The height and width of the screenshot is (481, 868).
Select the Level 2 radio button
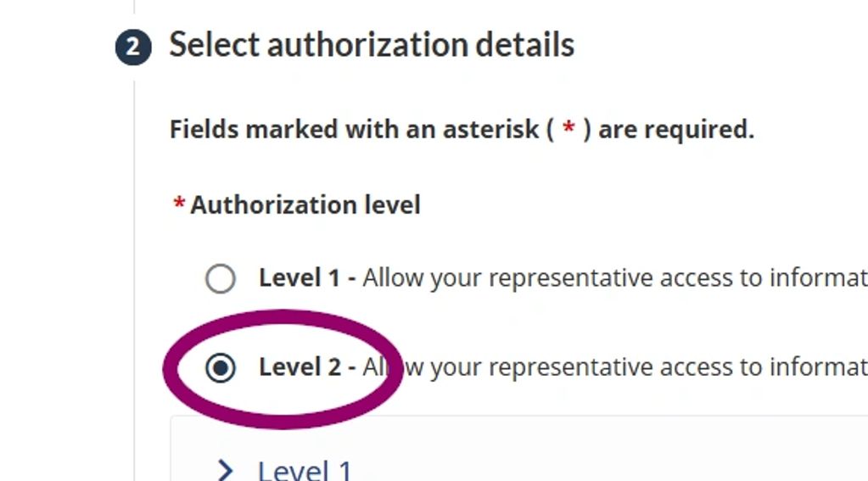pos(221,367)
